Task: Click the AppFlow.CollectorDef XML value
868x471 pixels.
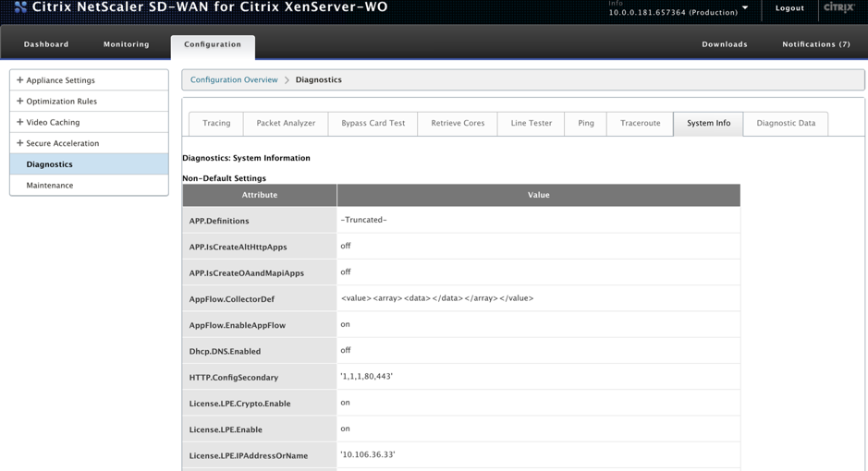Action: (x=437, y=298)
